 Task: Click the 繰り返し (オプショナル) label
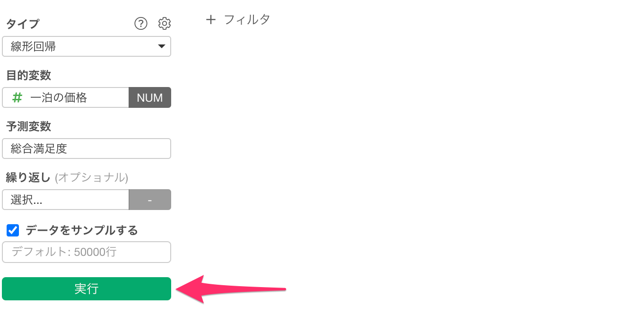click(67, 177)
